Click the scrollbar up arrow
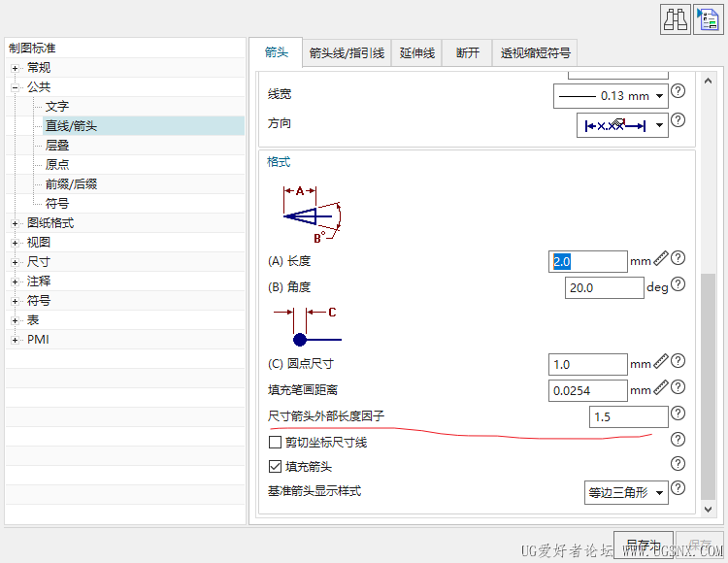This screenshot has height=563, width=728. 708,81
